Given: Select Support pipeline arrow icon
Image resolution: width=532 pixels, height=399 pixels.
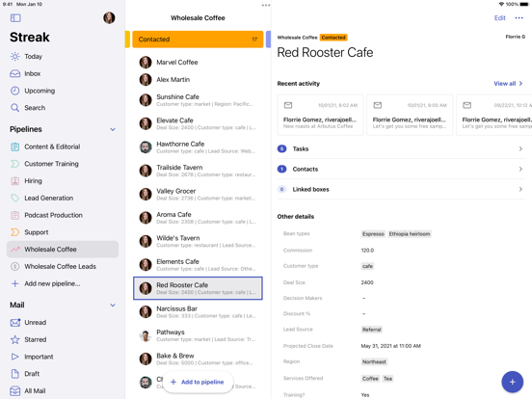Looking at the screenshot, I should point(14,232).
